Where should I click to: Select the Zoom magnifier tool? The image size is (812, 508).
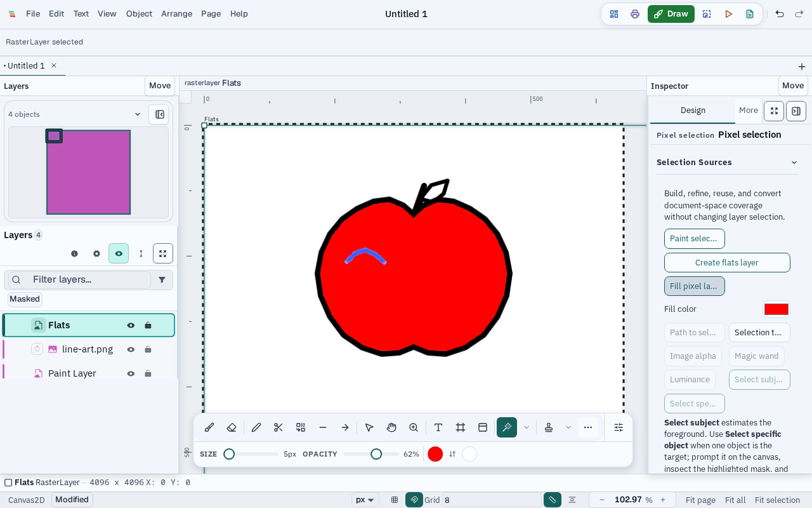(414, 427)
